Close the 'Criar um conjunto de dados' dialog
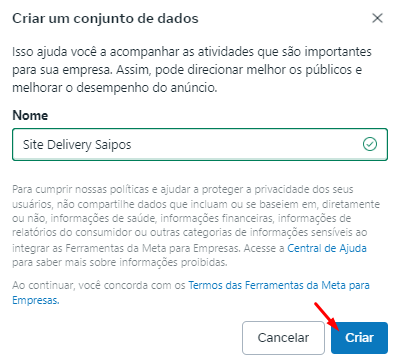This screenshot has width=401, height=363. coord(377,18)
